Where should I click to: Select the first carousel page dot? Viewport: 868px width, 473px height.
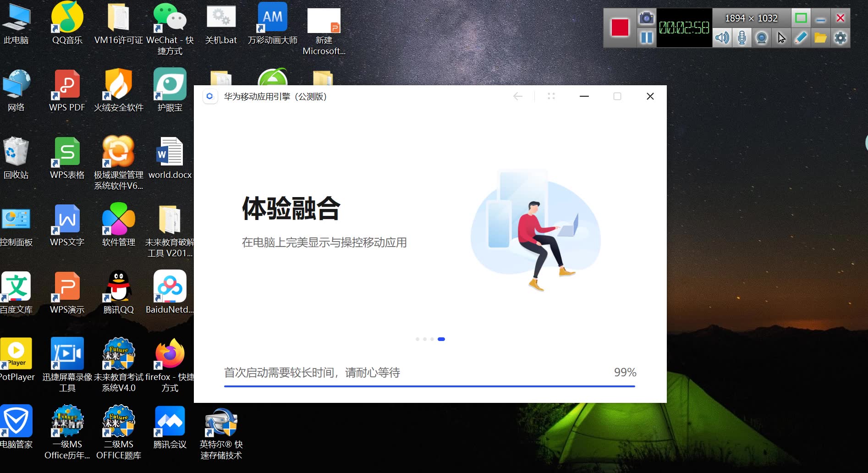pos(418,339)
